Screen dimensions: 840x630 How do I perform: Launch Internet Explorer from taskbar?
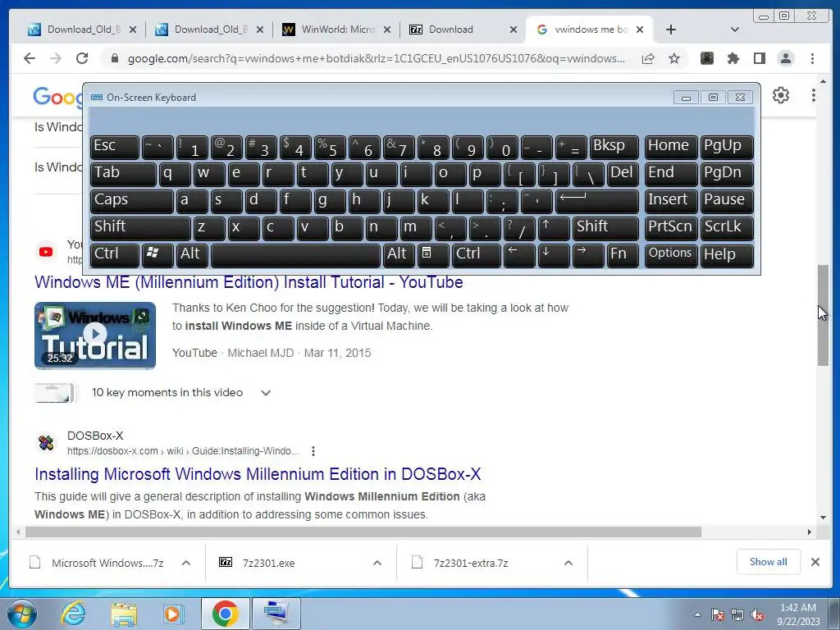72,614
